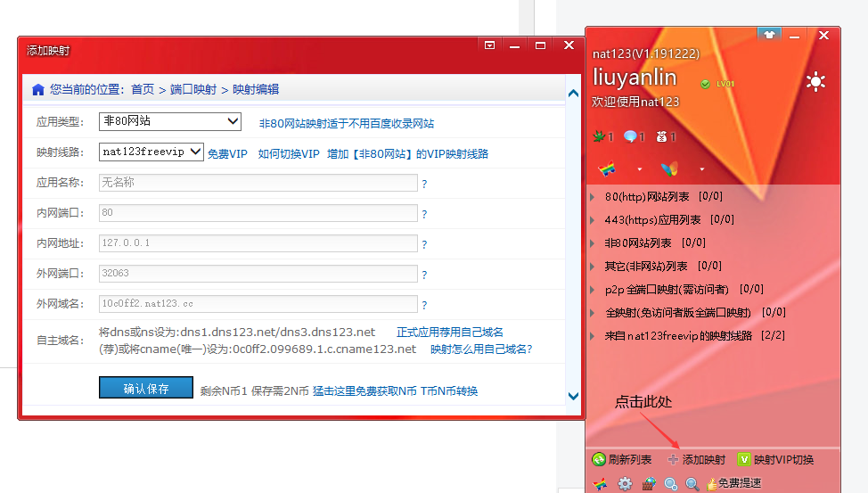Screen dimensions: 868x493
Task: Click 刷新列表 label in nat123 window
Action: point(630,460)
